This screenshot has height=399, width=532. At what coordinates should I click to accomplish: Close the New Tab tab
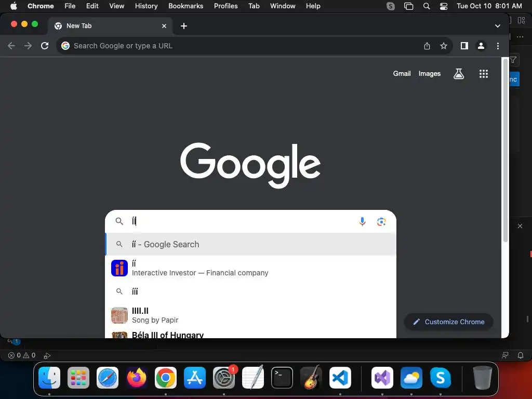click(164, 26)
